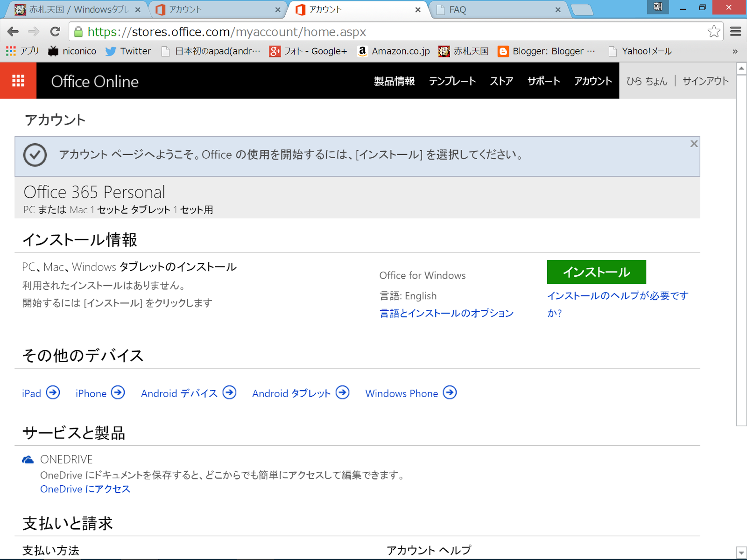This screenshot has height=560, width=747.
Task: Click the page scrollbar down arrow
Action: [741, 553]
